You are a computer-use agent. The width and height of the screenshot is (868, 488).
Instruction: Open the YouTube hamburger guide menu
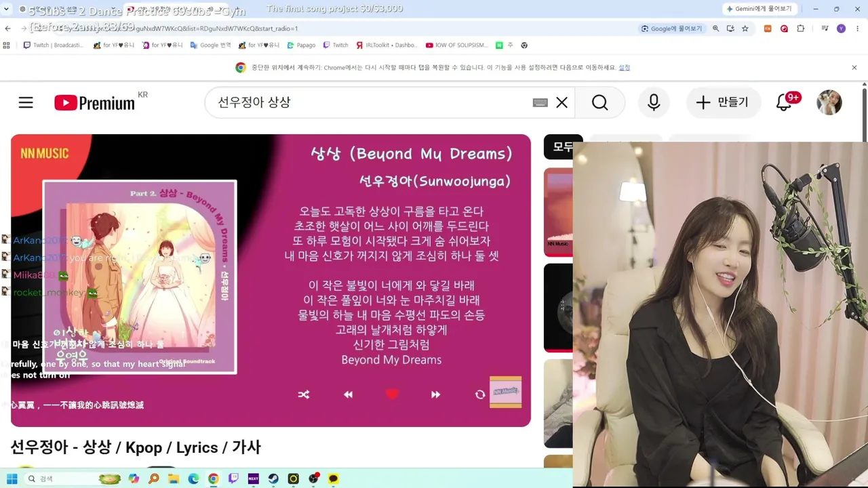(x=26, y=102)
